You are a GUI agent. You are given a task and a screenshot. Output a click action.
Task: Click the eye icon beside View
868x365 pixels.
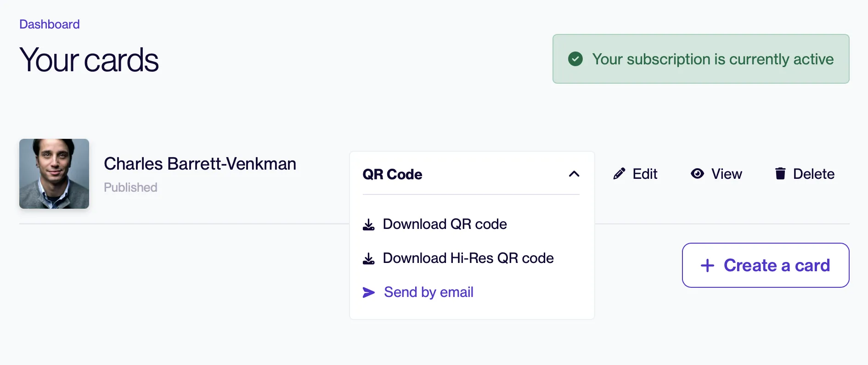(x=697, y=173)
